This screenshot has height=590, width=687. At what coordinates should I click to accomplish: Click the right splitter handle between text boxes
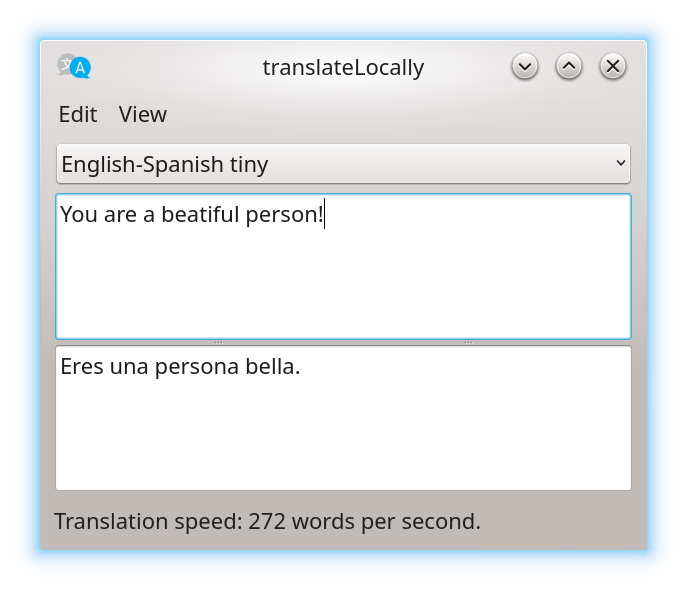pyautogui.click(x=468, y=342)
